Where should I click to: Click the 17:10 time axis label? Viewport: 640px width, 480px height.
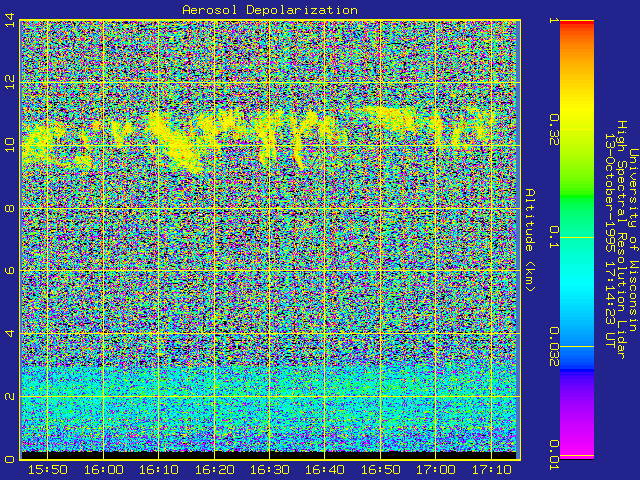coord(491,470)
